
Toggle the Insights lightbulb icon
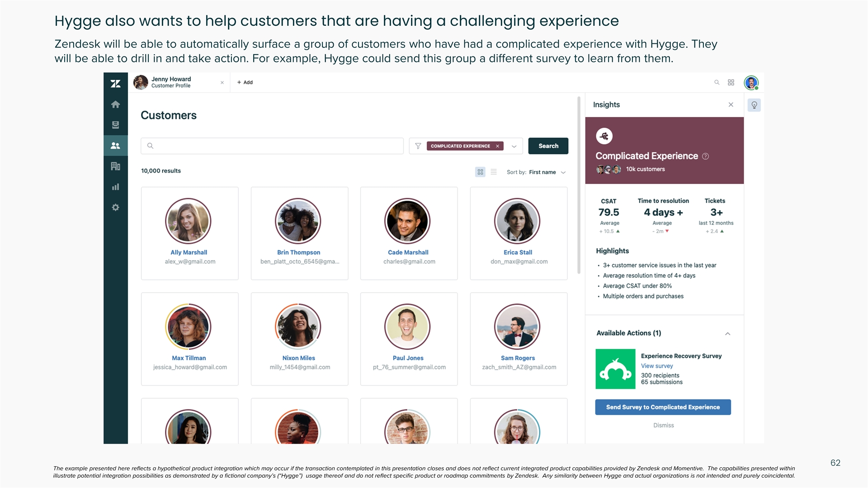(x=754, y=105)
